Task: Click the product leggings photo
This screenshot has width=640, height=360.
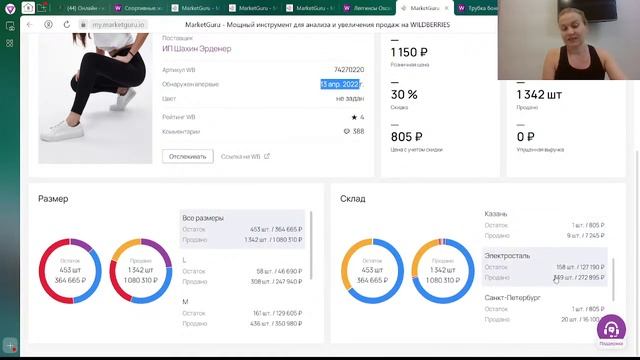Action: 95,99
